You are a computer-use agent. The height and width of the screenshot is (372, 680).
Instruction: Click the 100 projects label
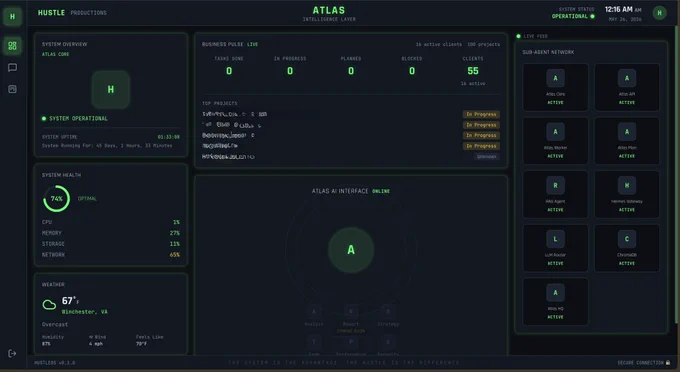pyautogui.click(x=484, y=44)
